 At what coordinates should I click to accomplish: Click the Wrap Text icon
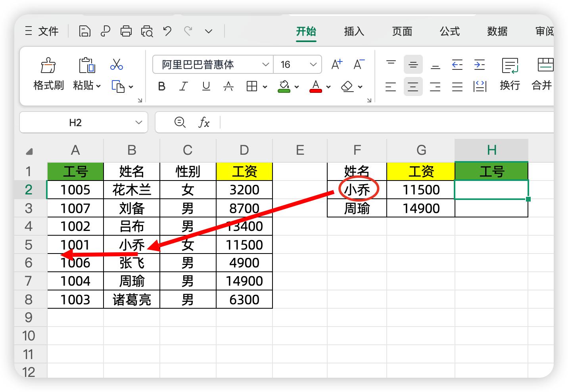[510, 65]
